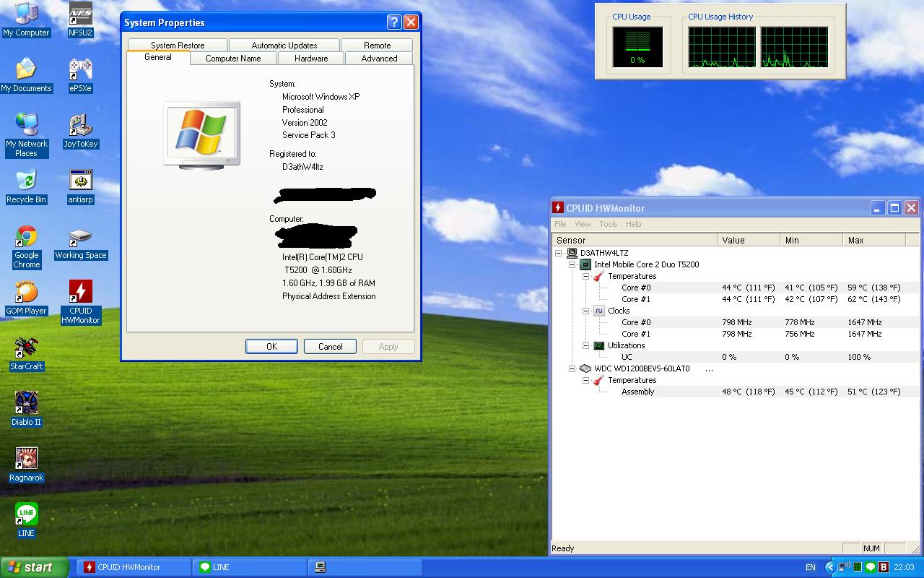Select the antiarp desktop icon

(x=80, y=186)
